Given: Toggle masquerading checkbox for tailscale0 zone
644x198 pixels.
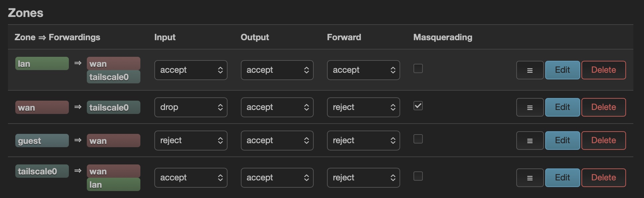Looking at the screenshot, I should tap(418, 176).
